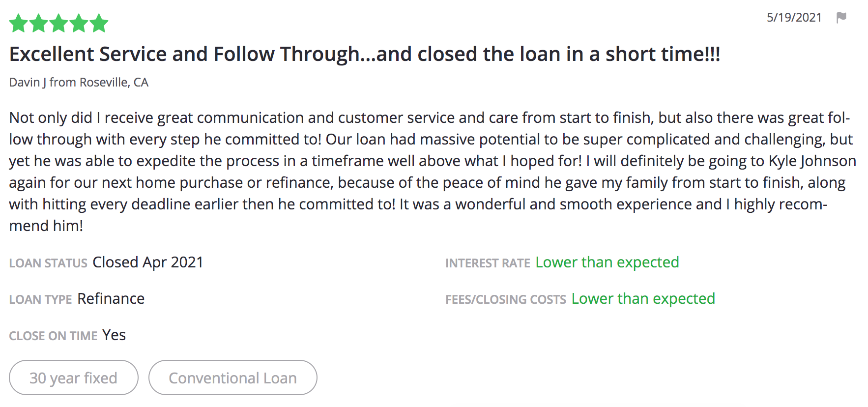This screenshot has height=407, width=868.
Task: Click reviewer name Davin J from Roseville
Action: tap(79, 82)
